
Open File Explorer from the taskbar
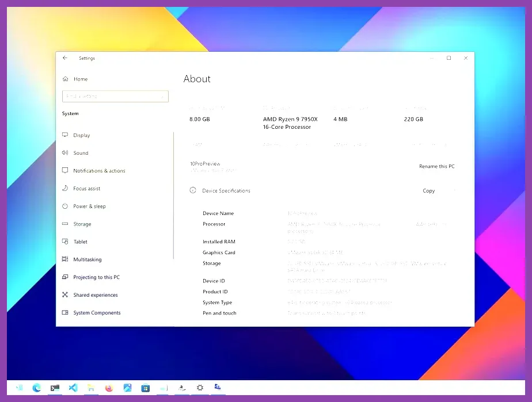pos(91,388)
